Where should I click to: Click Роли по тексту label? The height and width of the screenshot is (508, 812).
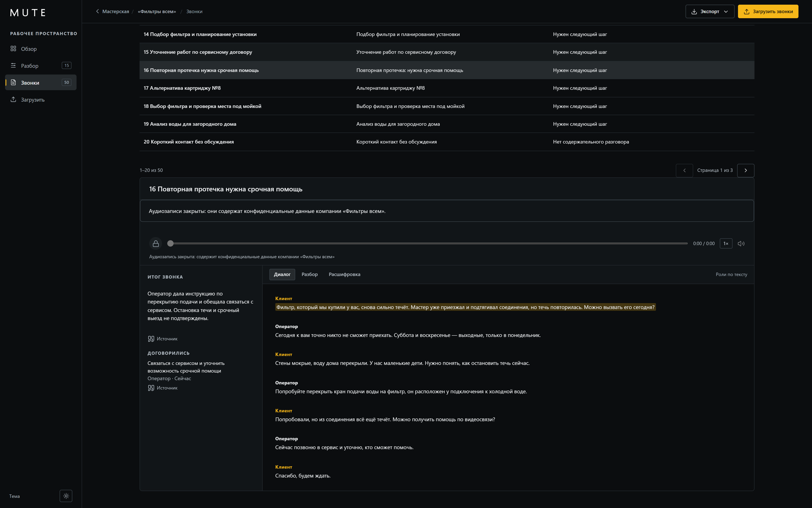[731, 275]
